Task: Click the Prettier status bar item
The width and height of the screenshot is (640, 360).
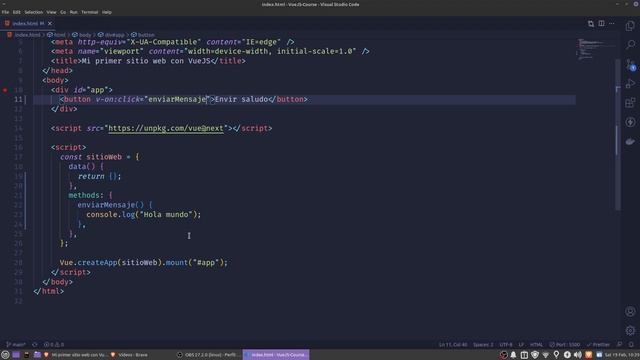Action: tap(598, 344)
